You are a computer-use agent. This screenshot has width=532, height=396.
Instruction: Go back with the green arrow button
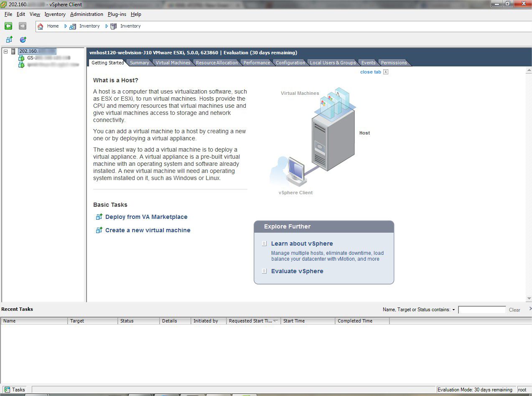[8, 26]
